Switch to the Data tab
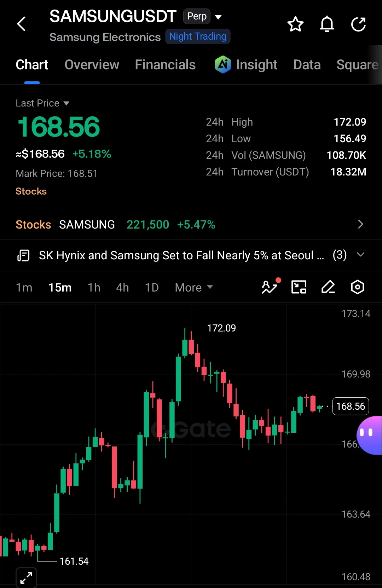Screen dimensions: 382x588 307,65
